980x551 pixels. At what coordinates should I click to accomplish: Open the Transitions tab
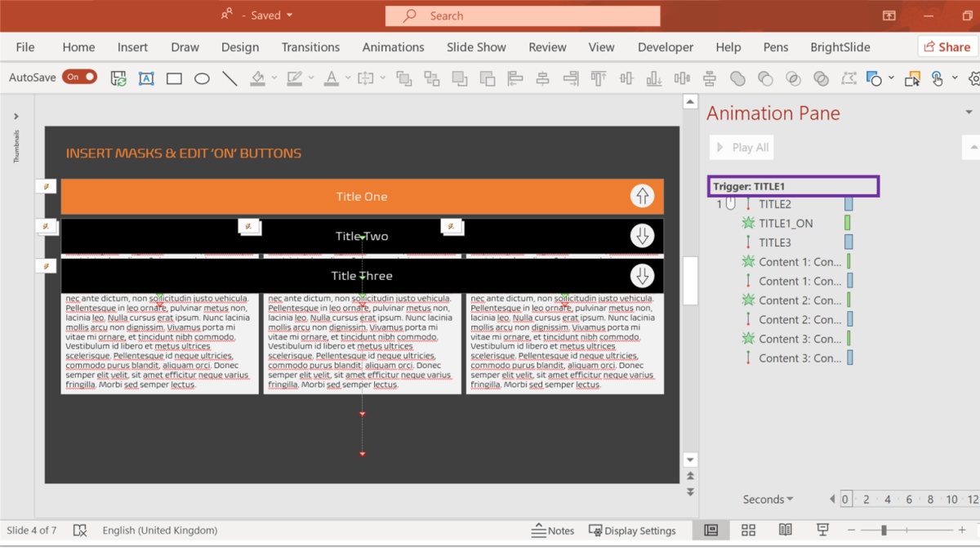click(310, 47)
